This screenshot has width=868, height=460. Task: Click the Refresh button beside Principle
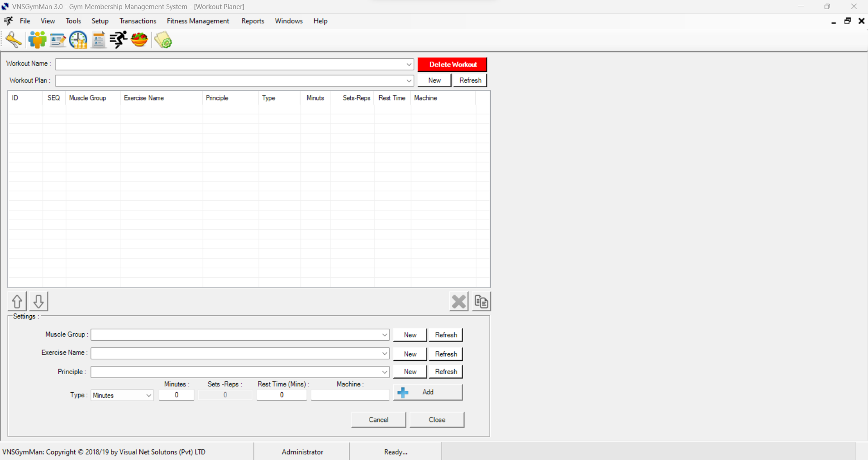point(446,371)
